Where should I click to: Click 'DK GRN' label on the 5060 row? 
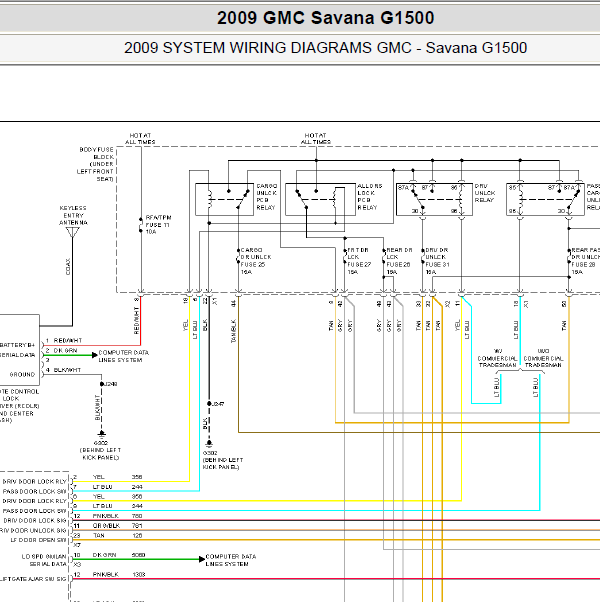coord(104,555)
